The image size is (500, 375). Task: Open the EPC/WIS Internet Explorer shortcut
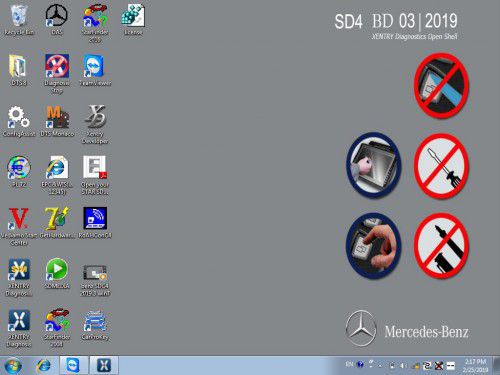click(57, 175)
